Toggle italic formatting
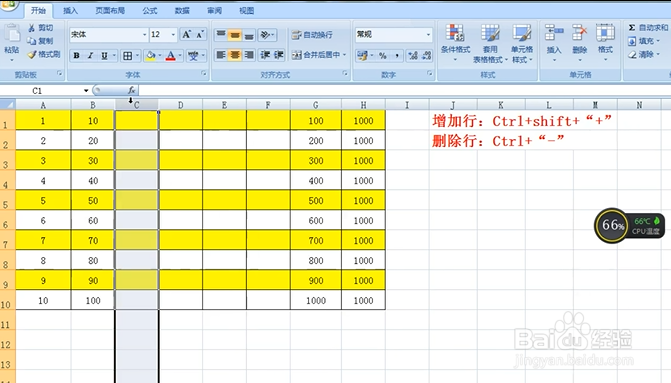The height and width of the screenshot is (383, 671). (x=90, y=56)
